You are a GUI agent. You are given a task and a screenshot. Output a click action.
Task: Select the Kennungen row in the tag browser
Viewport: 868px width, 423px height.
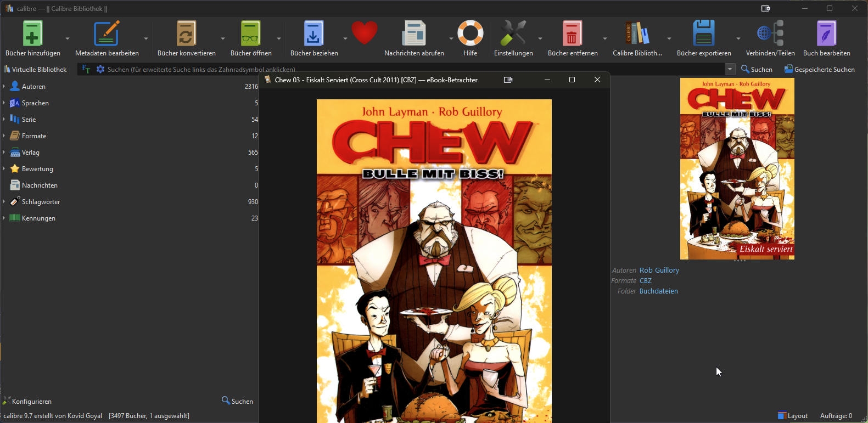[x=130, y=218]
